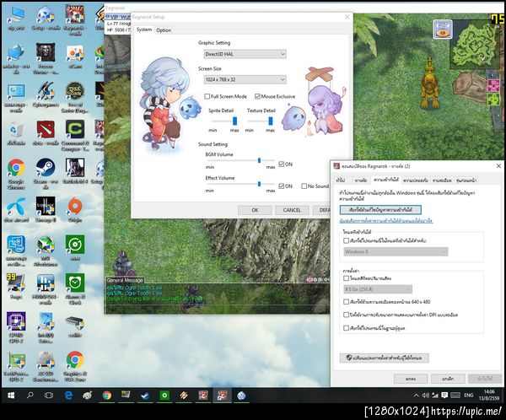
Task: Switch to the Option tab in Ragnarok Setup
Action: coord(164,30)
